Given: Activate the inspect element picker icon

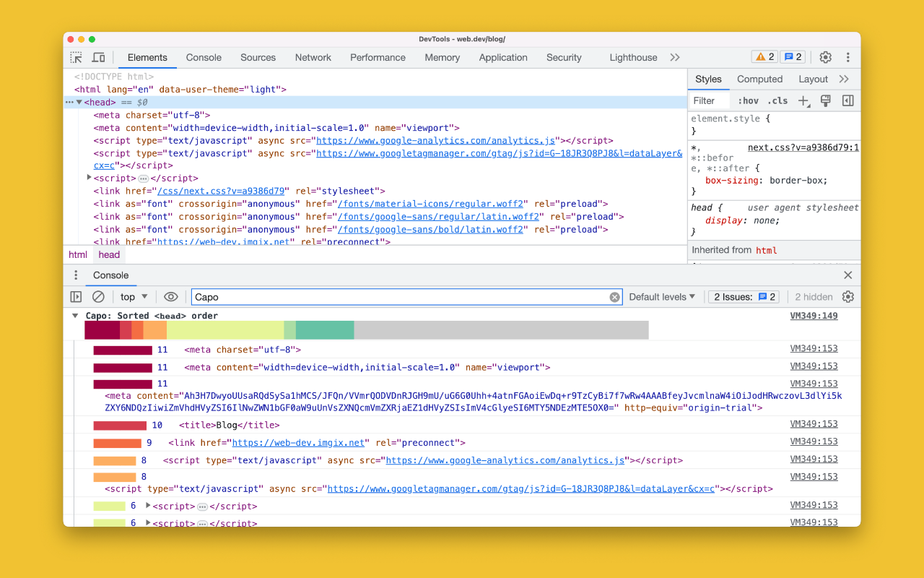Looking at the screenshot, I should 76,58.
